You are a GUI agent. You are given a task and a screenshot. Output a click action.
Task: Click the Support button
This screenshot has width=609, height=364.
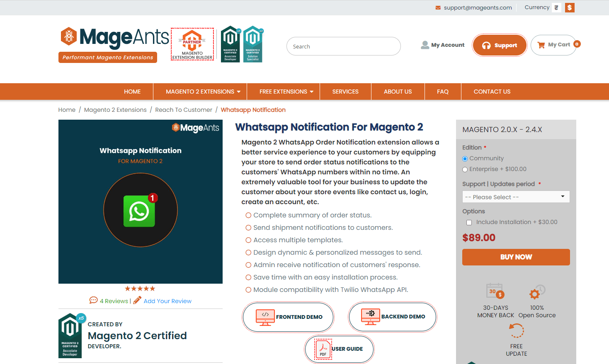pyautogui.click(x=500, y=45)
